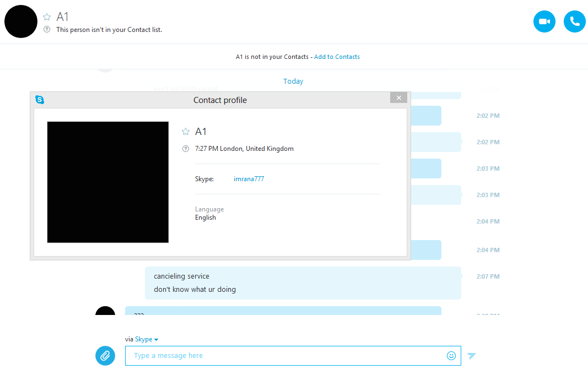588x375 pixels.
Task: Click the Skype name imrana777
Action: (249, 179)
